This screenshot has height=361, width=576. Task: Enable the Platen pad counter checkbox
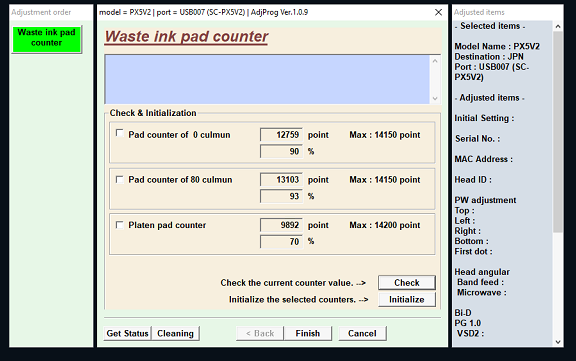pos(119,225)
